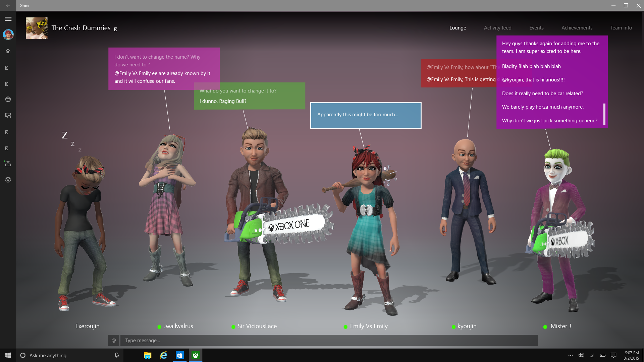Click the glyph beside The Crash Dummies title
The width and height of the screenshot is (644, 362).
(x=116, y=29)
